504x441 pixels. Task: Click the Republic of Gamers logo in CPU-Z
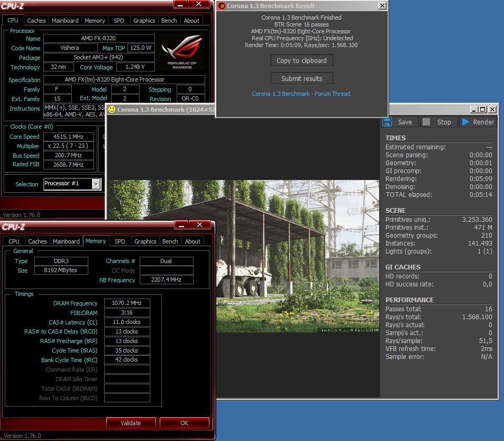tap(182, 52)
